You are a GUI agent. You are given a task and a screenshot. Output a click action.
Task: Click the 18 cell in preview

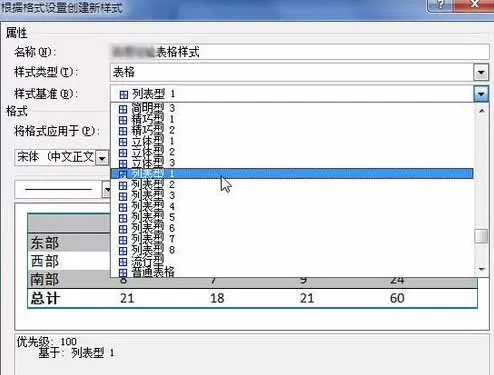pyautogui.click(x=217, y=298)
